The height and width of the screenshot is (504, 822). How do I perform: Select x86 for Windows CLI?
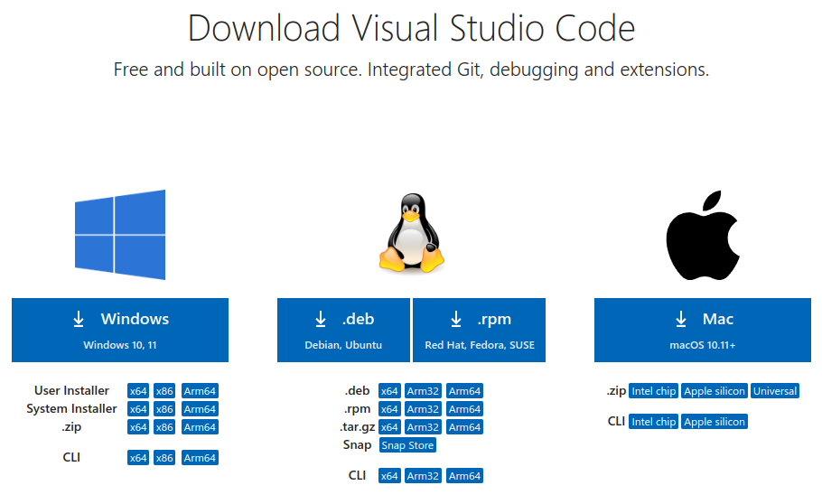click(164, 458)
